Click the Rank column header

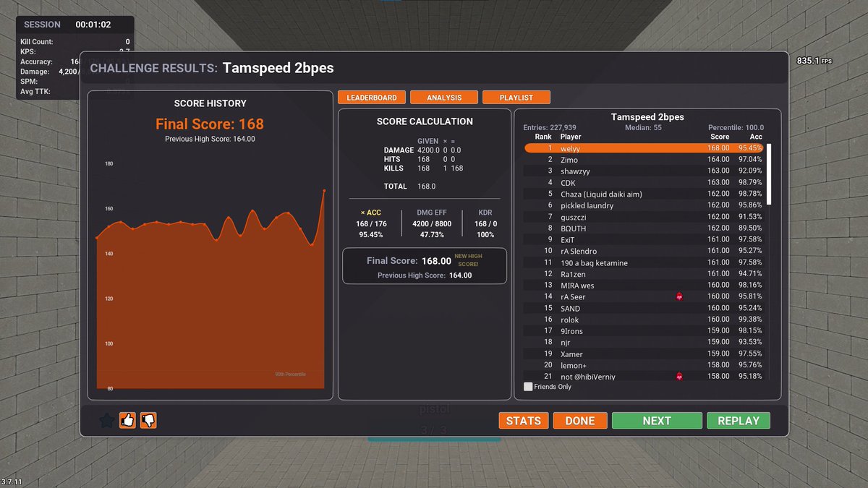(x=543, y=137)
